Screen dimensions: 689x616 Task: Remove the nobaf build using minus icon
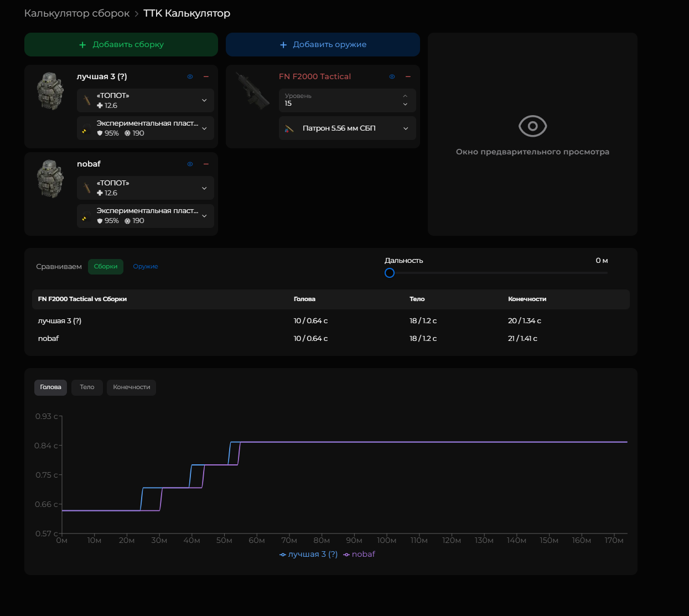[x=206, y=164]
